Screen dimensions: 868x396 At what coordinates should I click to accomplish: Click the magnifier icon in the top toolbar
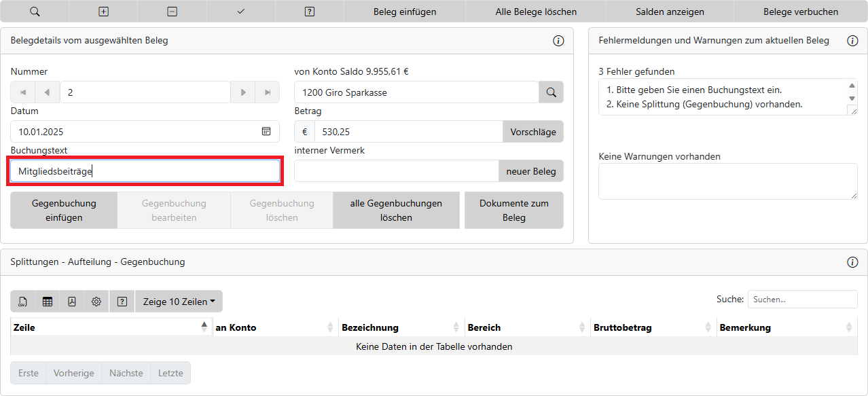(35, 12)
